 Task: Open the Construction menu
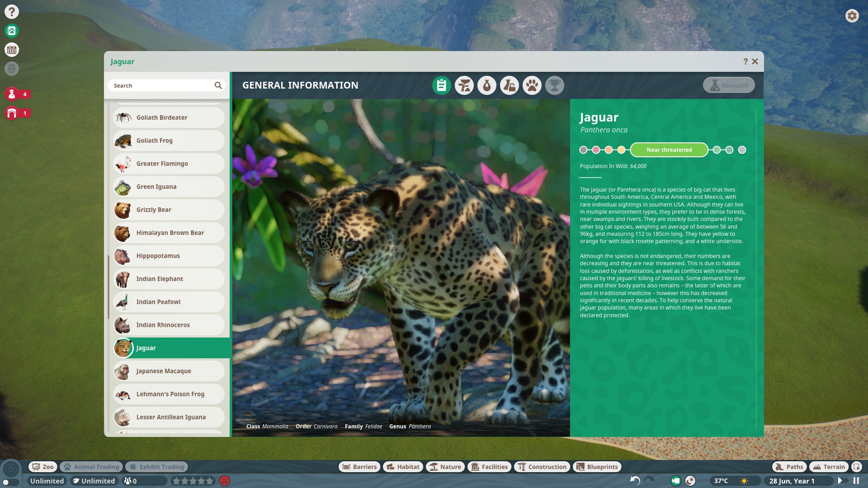click(x=542, y=467)
